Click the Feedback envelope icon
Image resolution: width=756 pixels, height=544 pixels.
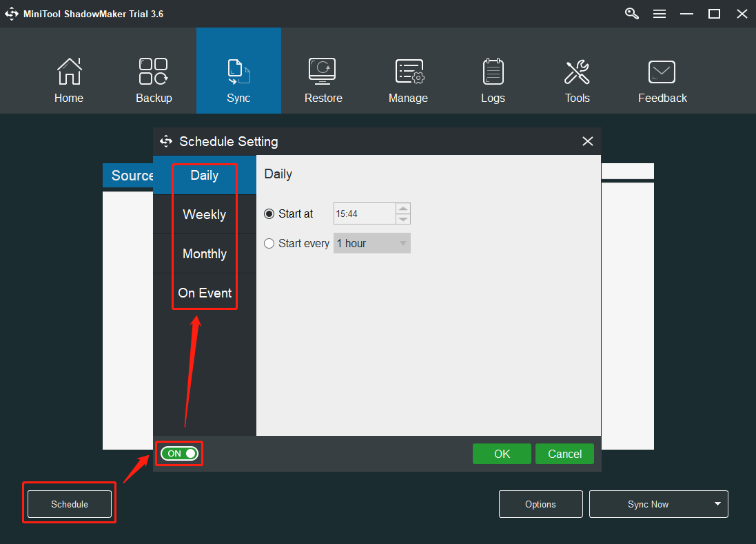(x=662, y=72)
